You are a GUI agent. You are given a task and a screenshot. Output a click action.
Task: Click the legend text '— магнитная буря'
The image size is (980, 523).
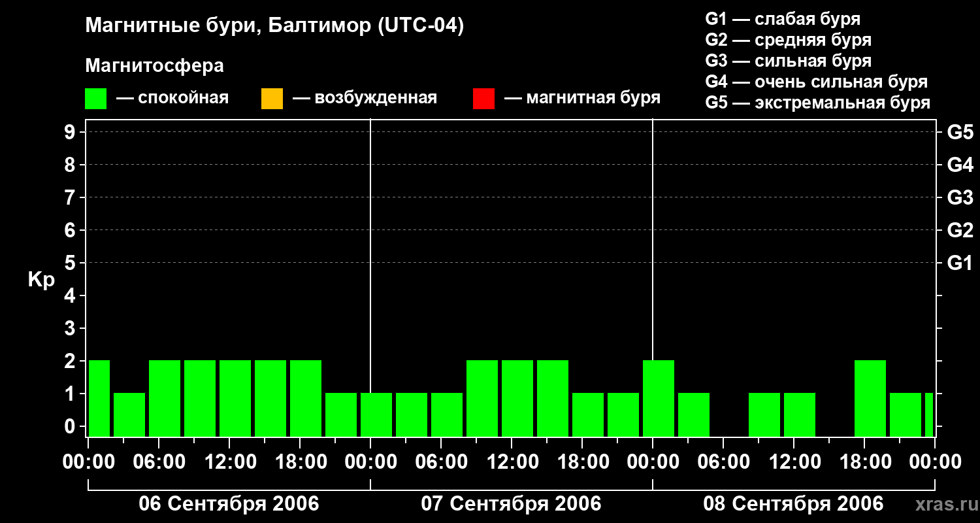(583, 98)
